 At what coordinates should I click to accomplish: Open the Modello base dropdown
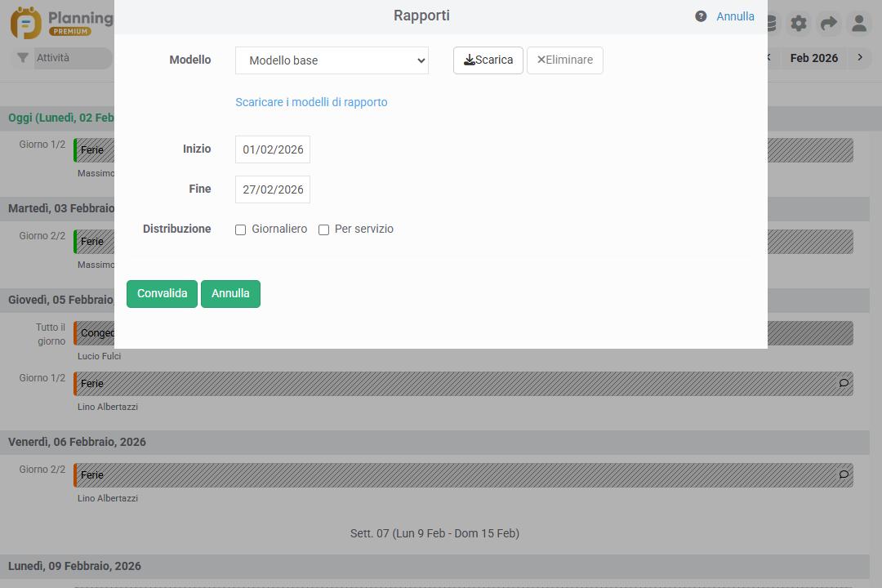point(332,60)
